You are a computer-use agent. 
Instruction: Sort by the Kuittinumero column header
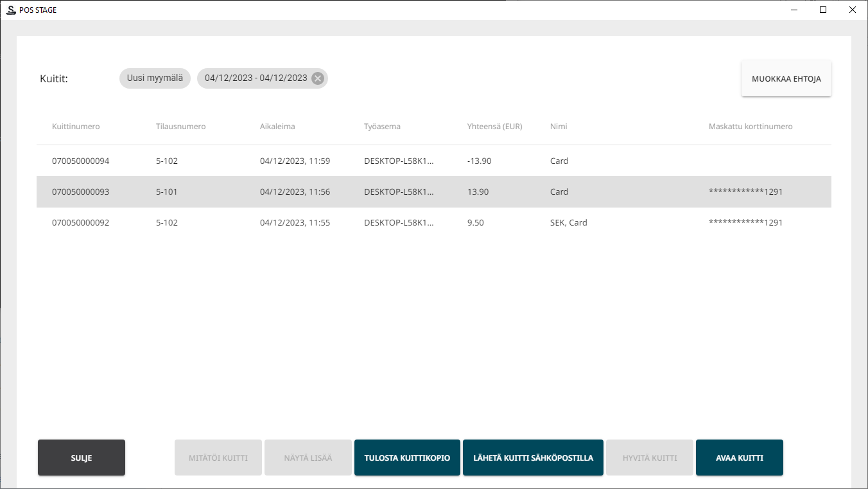76,127
